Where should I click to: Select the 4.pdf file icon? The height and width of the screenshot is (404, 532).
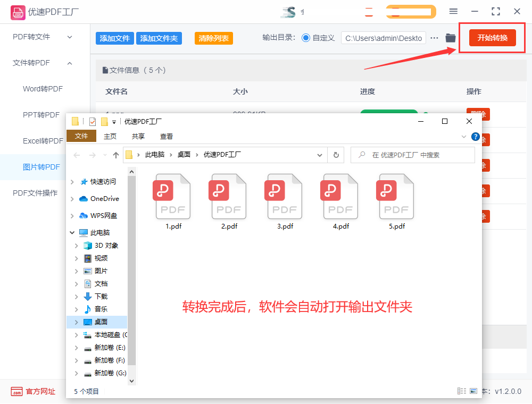tap(340, 197)
